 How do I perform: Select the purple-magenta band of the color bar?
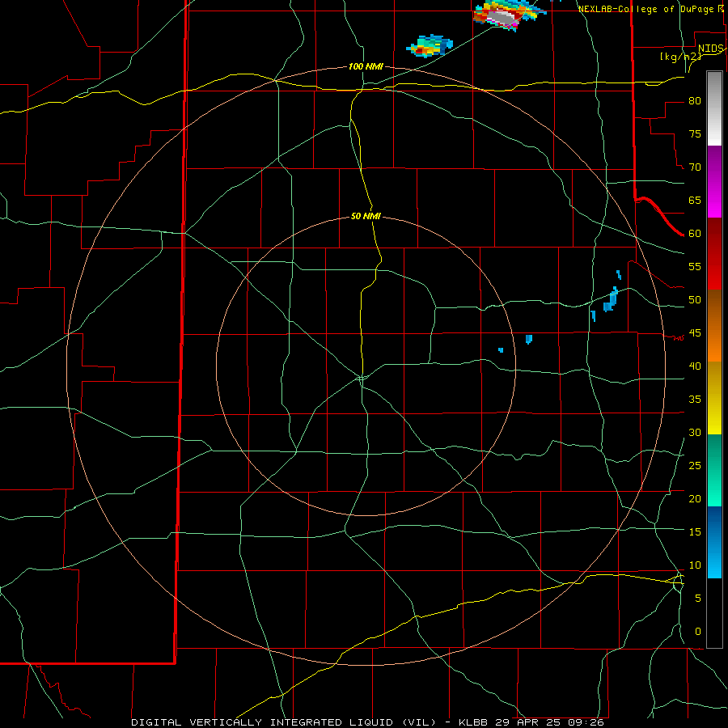pos(714,182)
